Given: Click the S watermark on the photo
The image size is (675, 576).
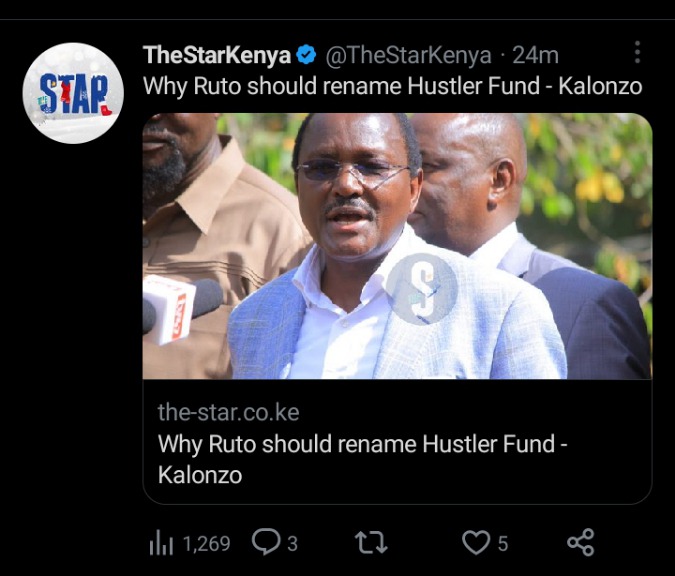Looking at the screenshot, I should coord(421,288).
